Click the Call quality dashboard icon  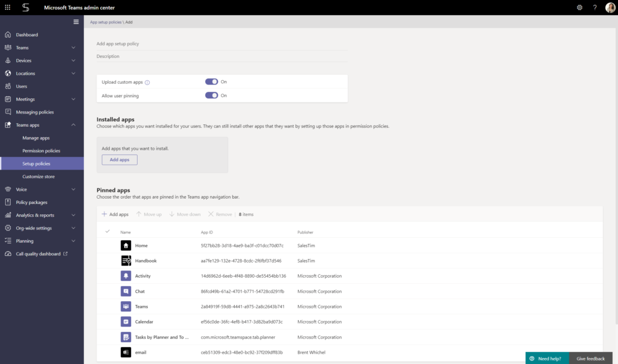[x=8, y=254]
